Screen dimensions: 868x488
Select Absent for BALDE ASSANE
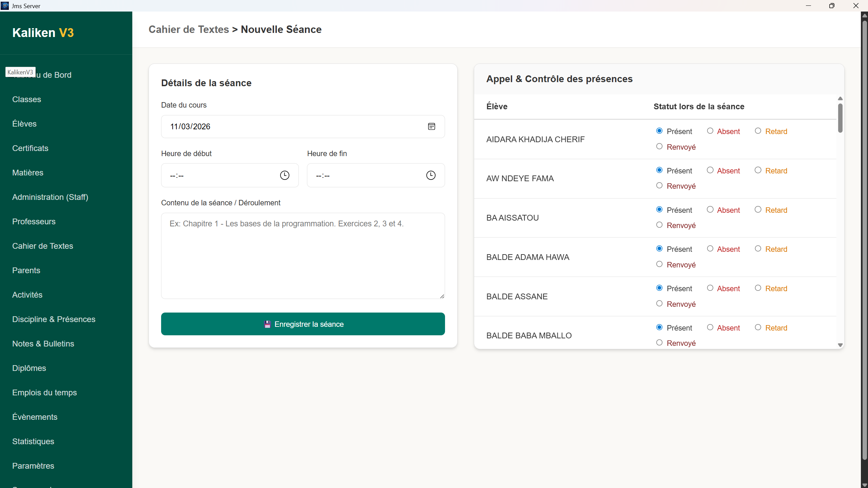[710, 288]
